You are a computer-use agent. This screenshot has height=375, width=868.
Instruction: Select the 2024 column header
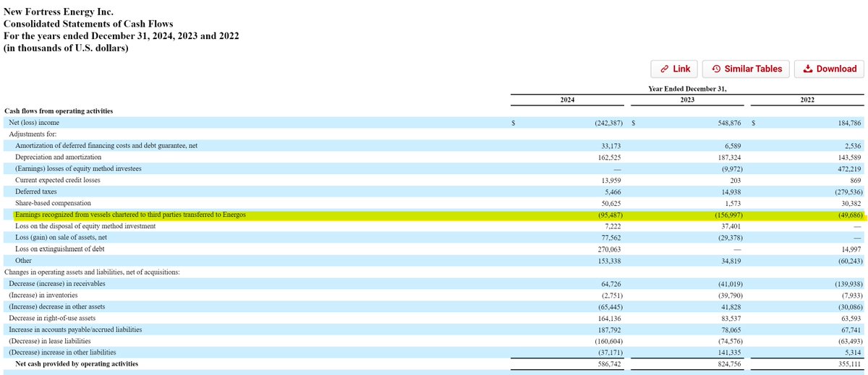click(568, 100)
